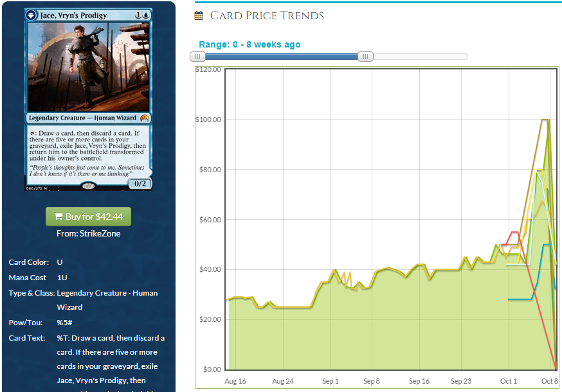Image resolution: width=562 pixels, height=392 pixels.
Task: Click the left range slider handle
Action: (x=197, y=57)
